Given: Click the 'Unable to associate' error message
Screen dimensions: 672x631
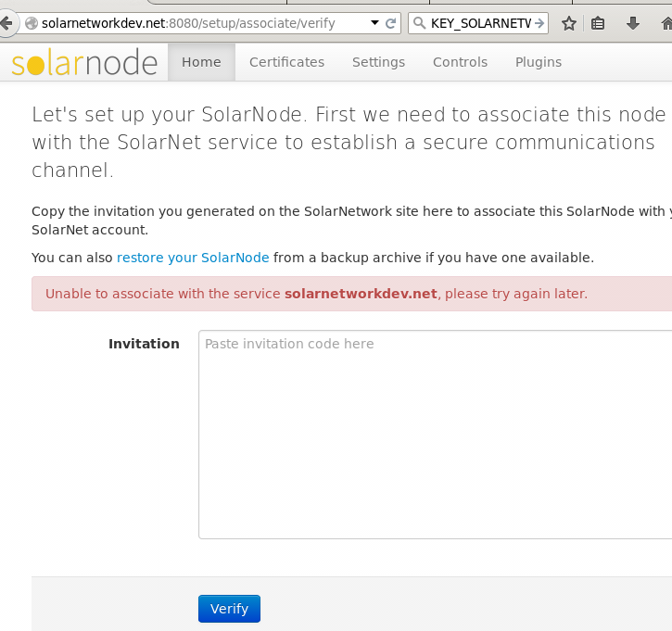Looking at the screenshot, I should tap(352, 294).
